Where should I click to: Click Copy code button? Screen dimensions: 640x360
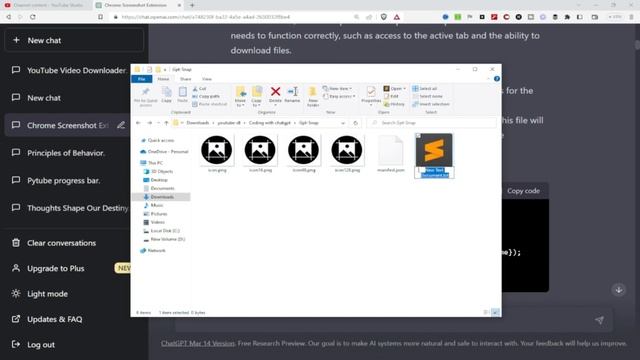(523, 191)
